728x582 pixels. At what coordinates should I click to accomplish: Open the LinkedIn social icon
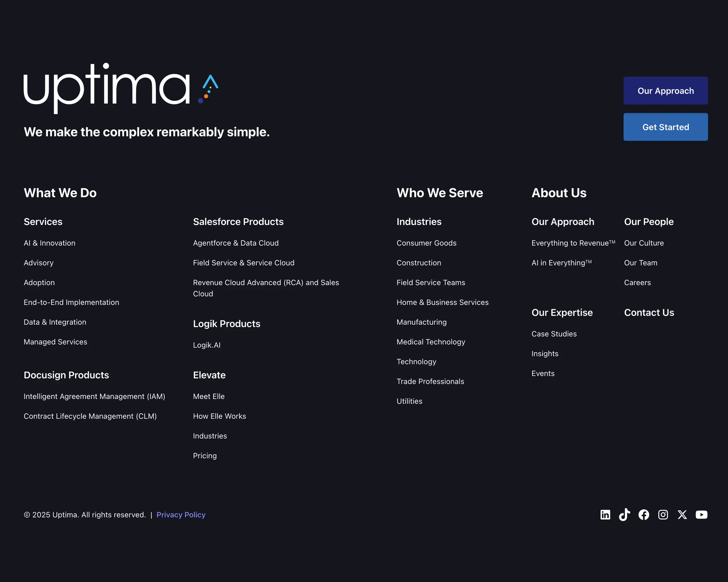coord(605,515)
